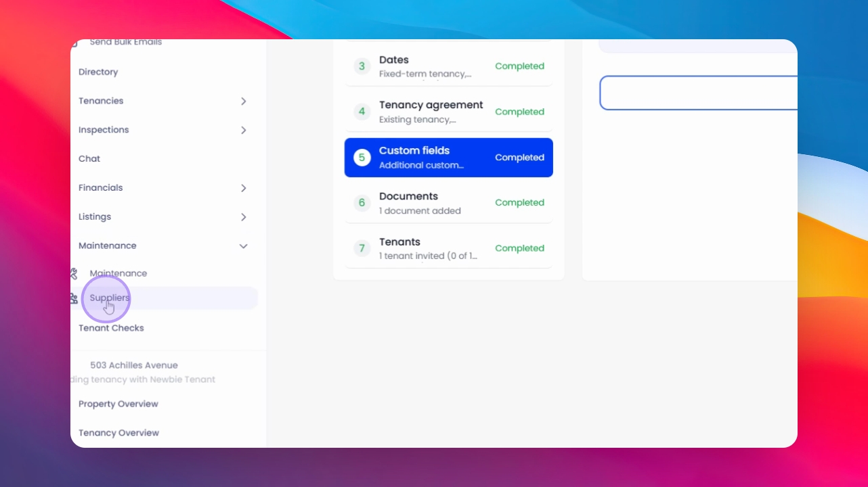
Task: Open Directory in the sidebar
Action: coord(98,72)
